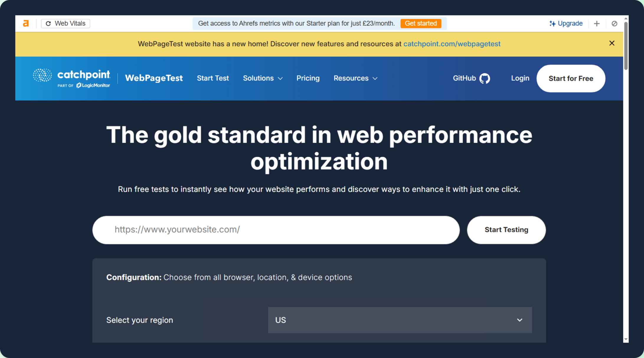
Task: Click the Get started orange button
Action: pos(421,23)
